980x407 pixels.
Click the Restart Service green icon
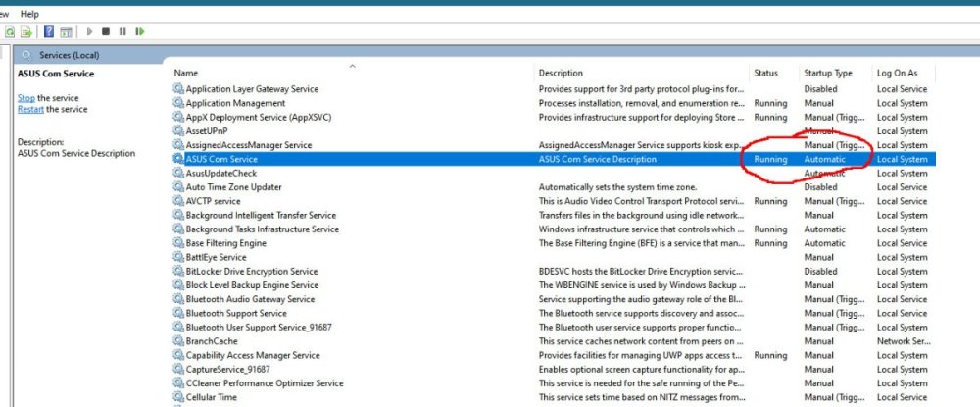coord(140,31)
